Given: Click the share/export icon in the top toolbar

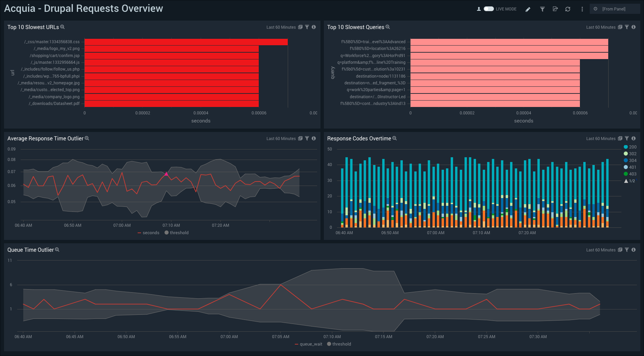Looking at the screenshot, I should click(555, 9).
